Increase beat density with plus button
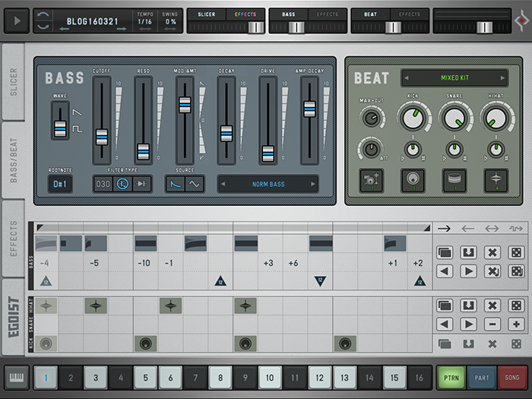Viewport: 532px width, 399px height. 516,325
